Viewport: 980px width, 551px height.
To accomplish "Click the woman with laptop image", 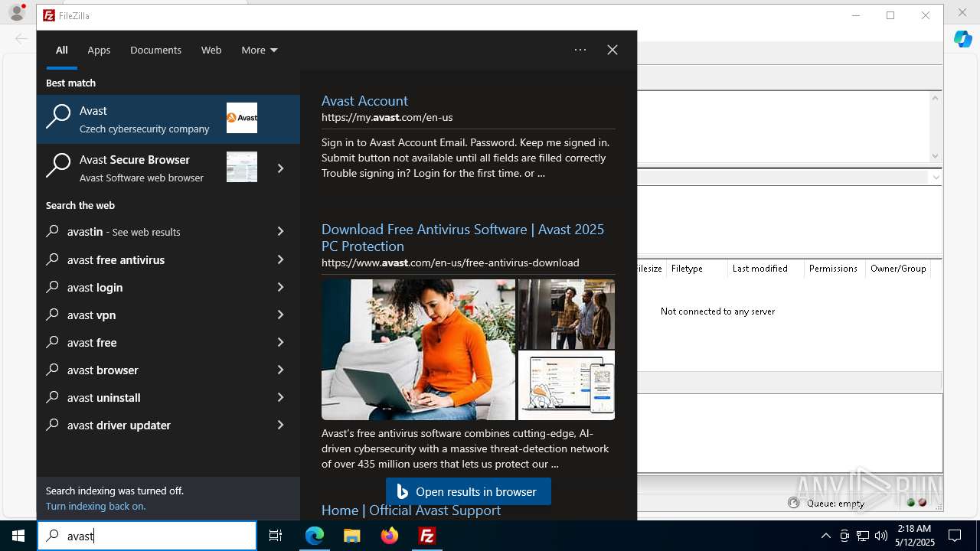I will 418,349.
